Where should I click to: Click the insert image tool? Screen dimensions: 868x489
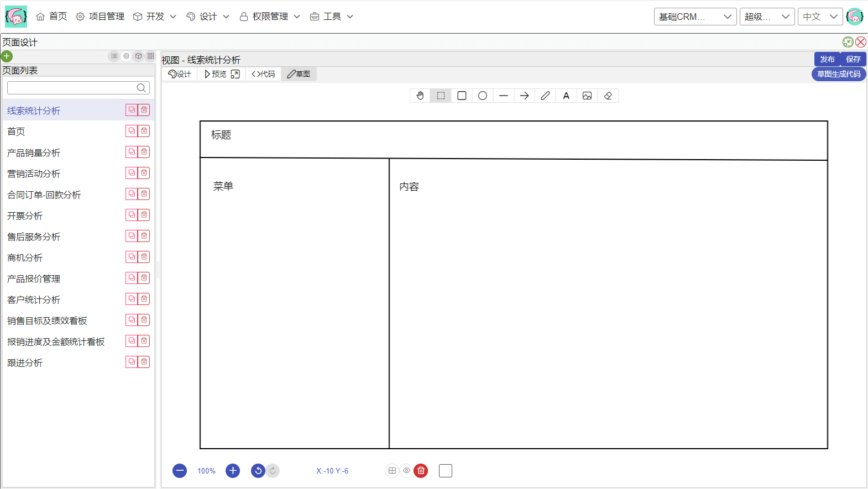tap(587, 96)
